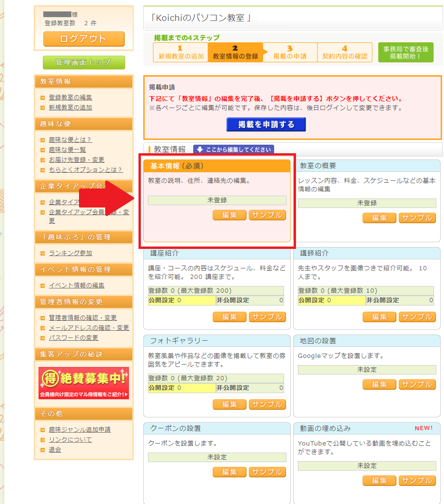Open the 登録教室の編集 sidebar link
The width and height of the screenshot is (444, 504).
click(70, 98)
